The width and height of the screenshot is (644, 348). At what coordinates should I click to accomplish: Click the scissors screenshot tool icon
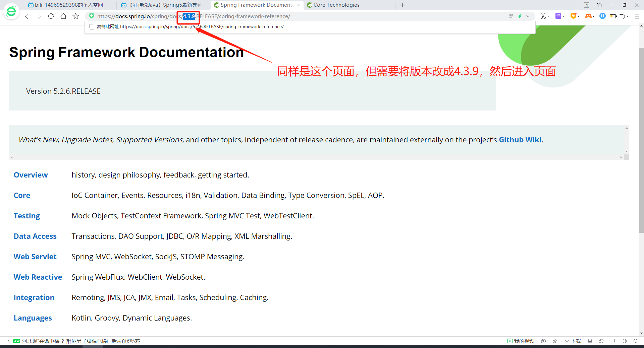pyautogui.click(x=543, y=16)
